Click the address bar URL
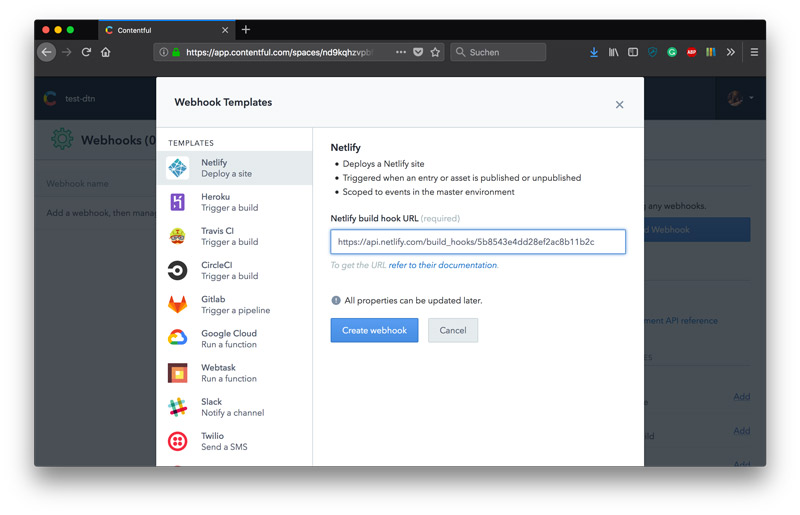This screenshot has height=515, width=800. (279, 52)
